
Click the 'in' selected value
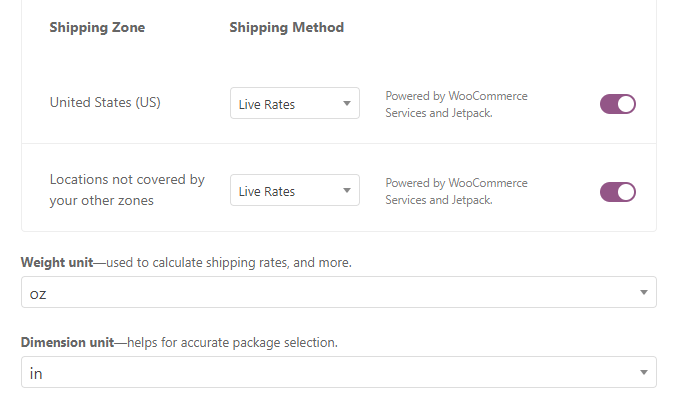[36, 373]
